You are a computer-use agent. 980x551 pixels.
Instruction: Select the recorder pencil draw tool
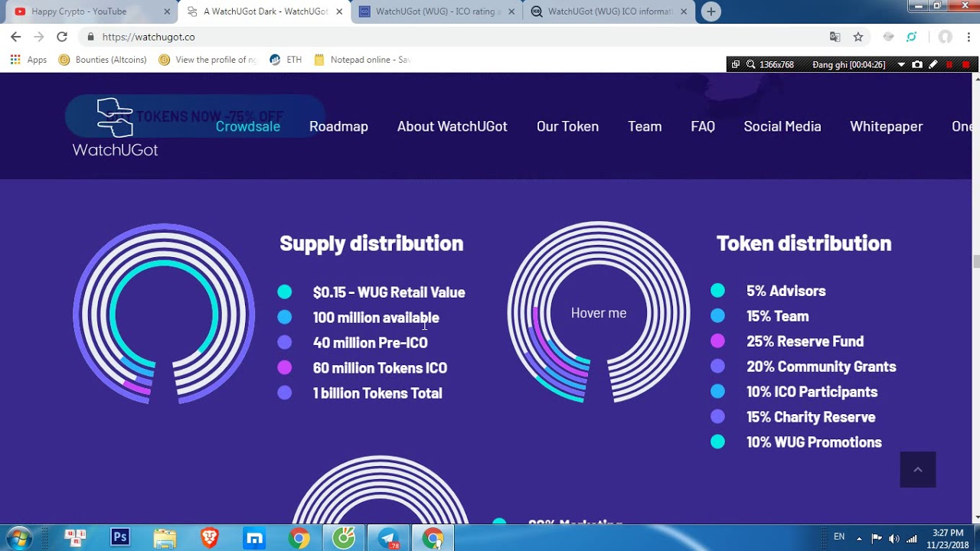point(933,65)
